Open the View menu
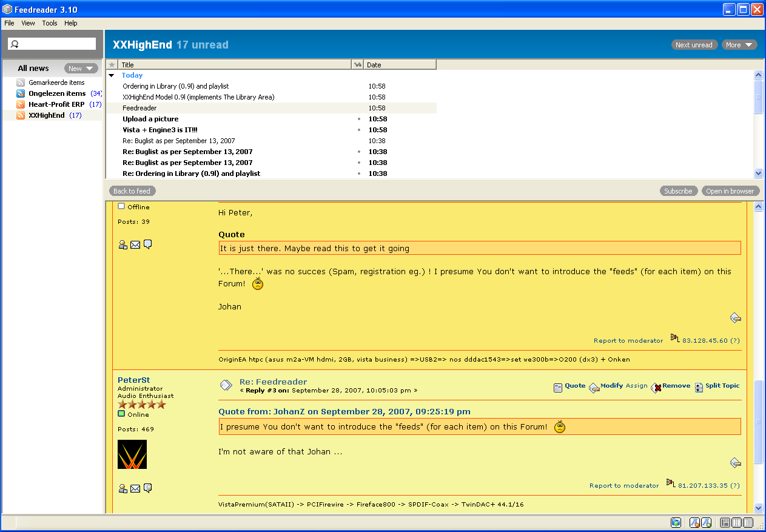766x532 pixels. pyautogui.click(x=29, y=23)
